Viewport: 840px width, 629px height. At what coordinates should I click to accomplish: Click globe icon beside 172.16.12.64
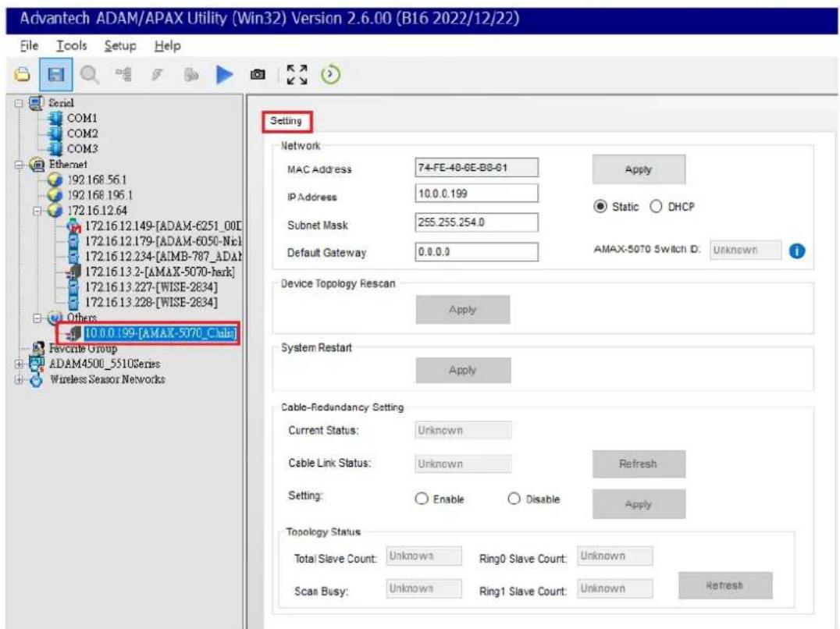point(55,211)
